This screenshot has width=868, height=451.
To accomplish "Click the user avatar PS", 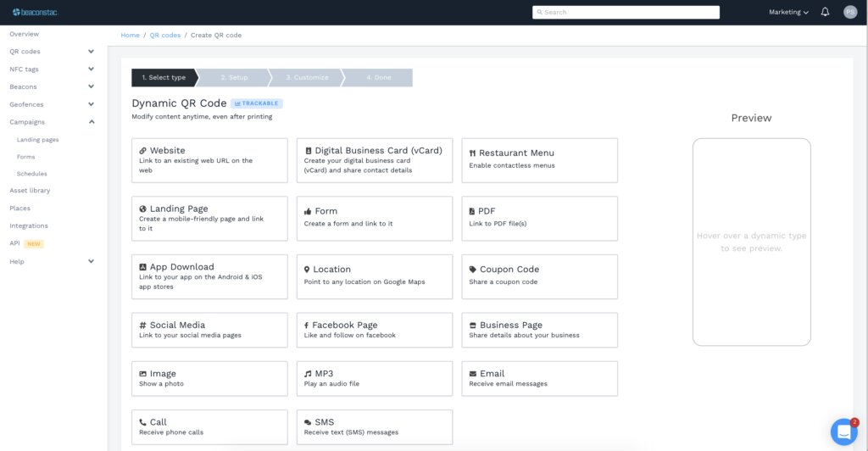I will tap(850, 12).
